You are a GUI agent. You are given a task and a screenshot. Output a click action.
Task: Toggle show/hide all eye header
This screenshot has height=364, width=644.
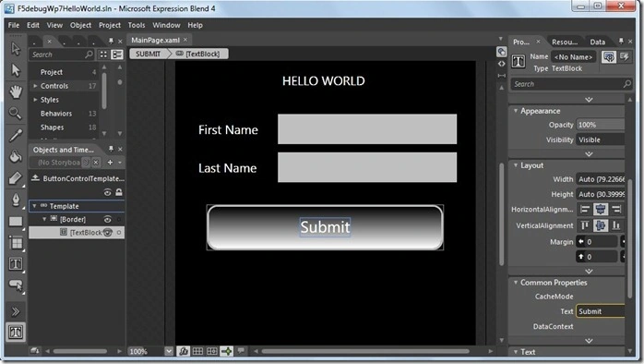click(107, 192)
